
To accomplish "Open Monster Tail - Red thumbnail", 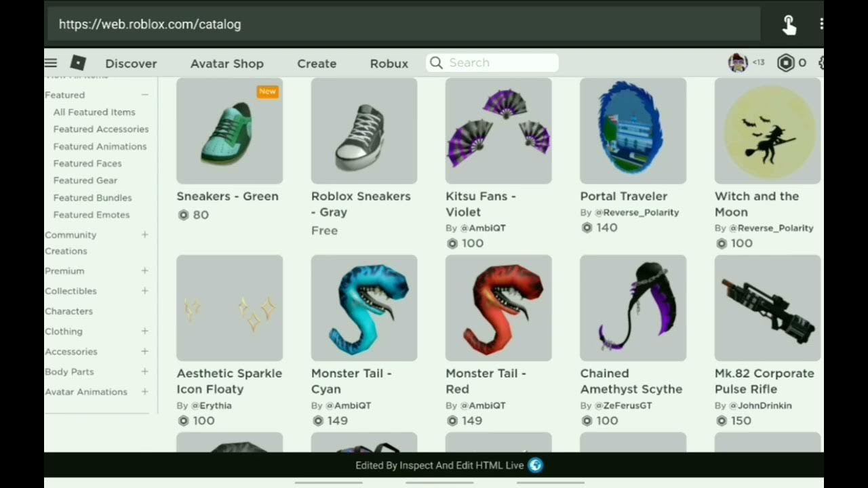I will click(x=498, y=308).
